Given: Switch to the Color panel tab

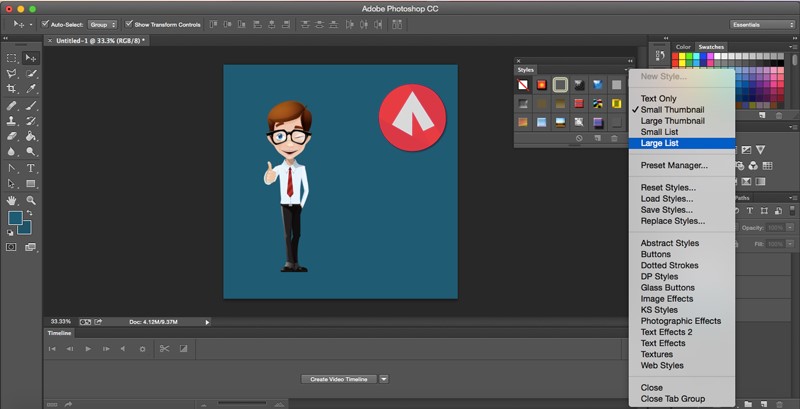Looking at the screenshot, I should tap(683, 47).
